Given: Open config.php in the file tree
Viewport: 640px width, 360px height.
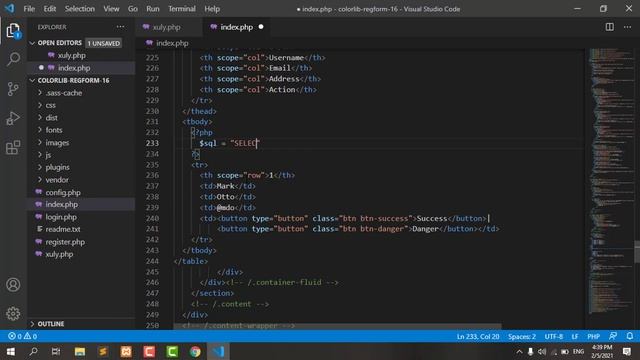Looking at the screenshot, I should (x=82, y=192).
